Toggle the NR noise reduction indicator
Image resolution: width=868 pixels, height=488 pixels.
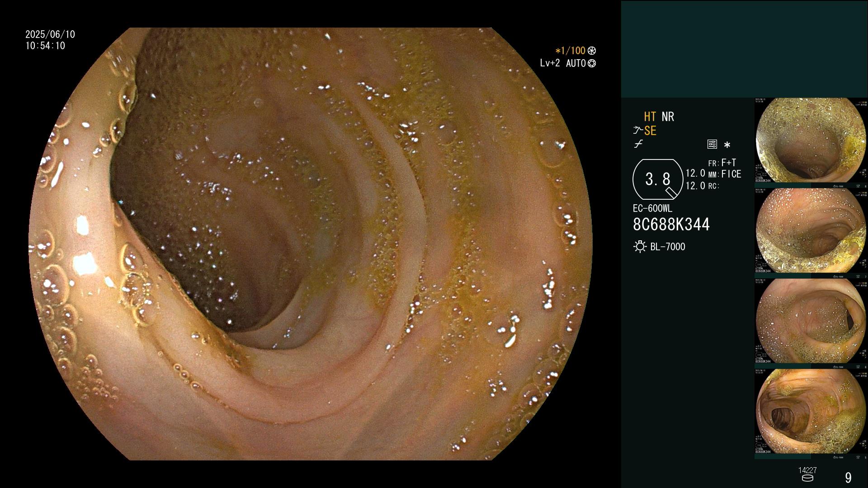[668, 117]
